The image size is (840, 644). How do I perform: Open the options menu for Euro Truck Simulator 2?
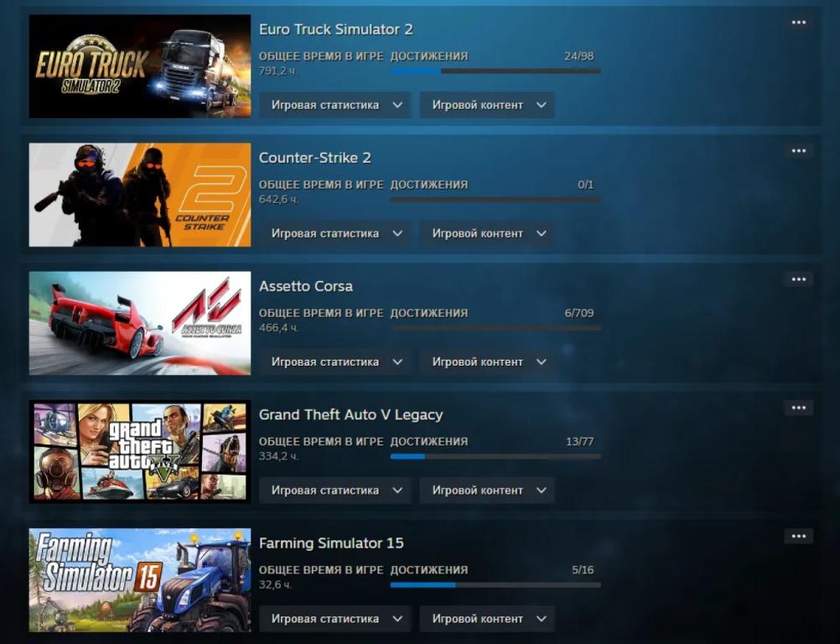click(x=797, y=22)
